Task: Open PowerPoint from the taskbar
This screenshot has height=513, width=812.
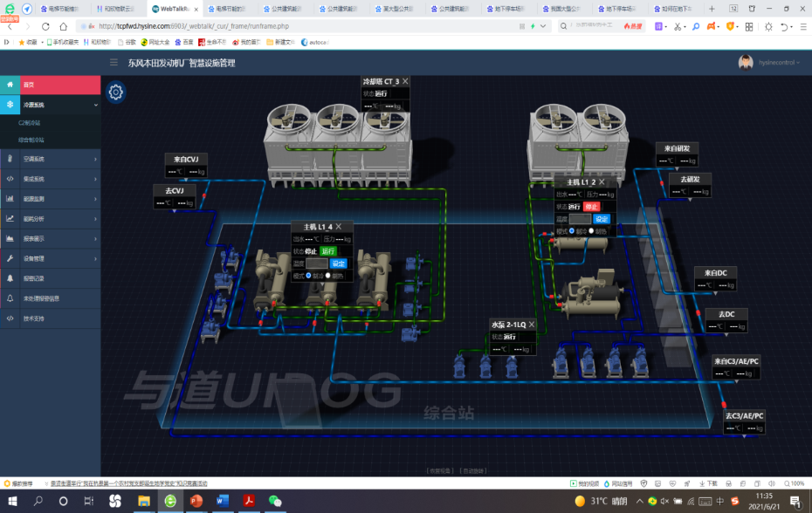Action: 196,501
